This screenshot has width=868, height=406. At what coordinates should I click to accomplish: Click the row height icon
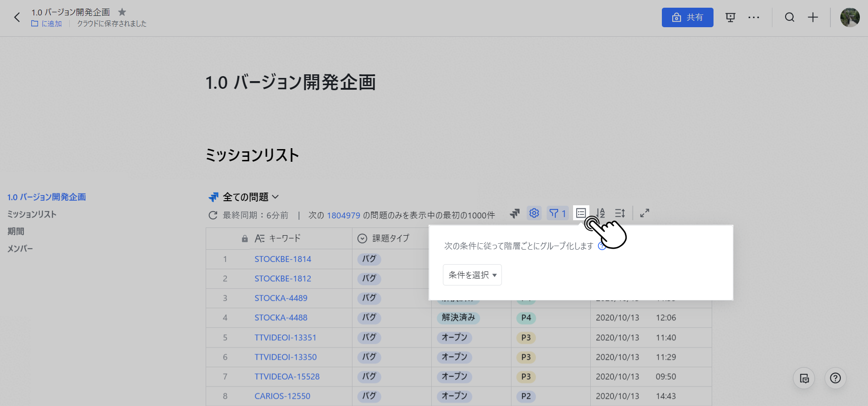620,213
